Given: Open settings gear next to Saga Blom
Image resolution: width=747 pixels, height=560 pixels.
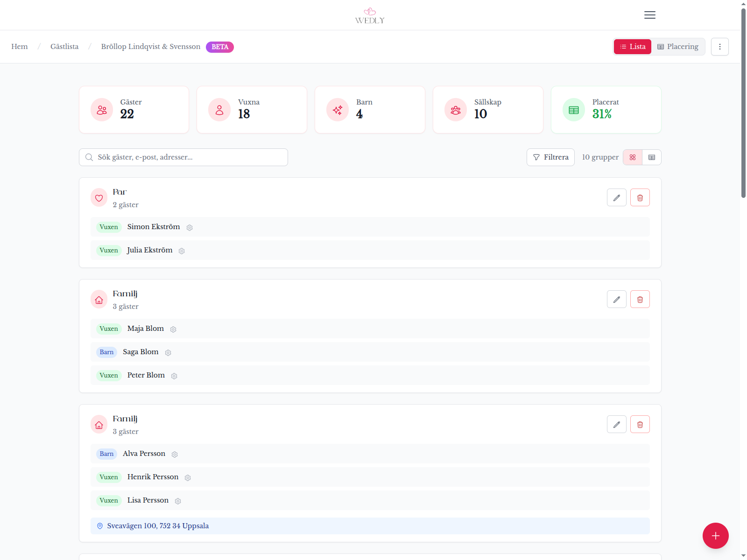Looking at the screenshot, I should click(x=168, y=353).
